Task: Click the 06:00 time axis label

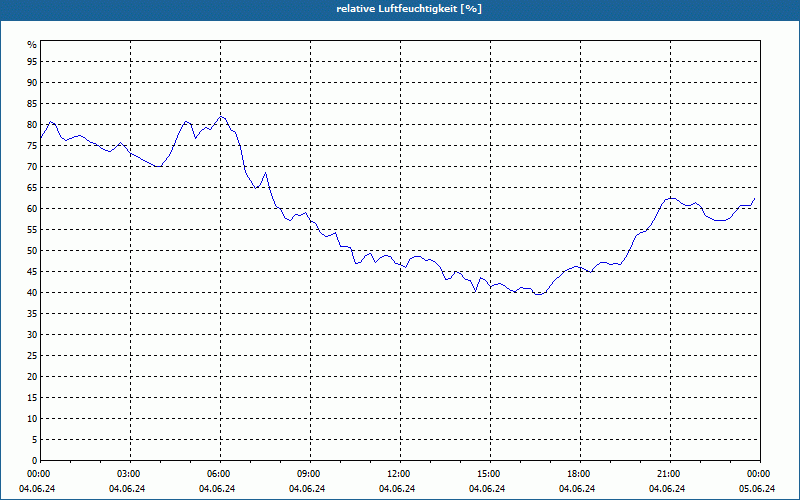Action: pos(220,474)
